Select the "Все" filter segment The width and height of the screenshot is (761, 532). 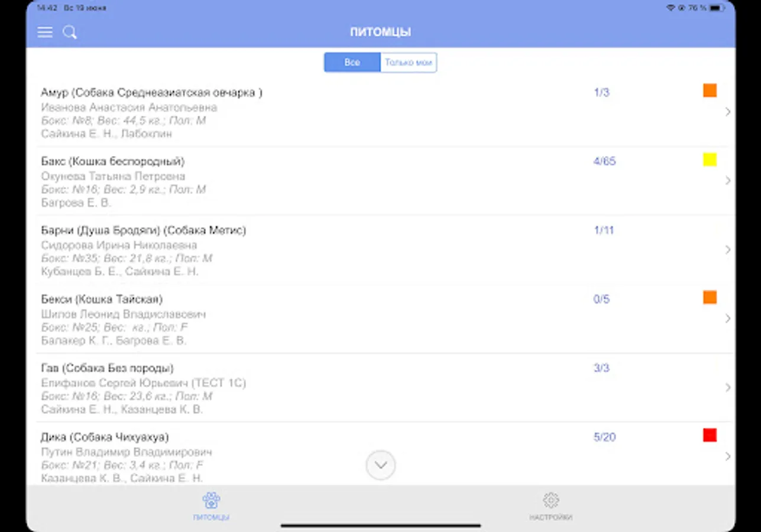[352, 62]
